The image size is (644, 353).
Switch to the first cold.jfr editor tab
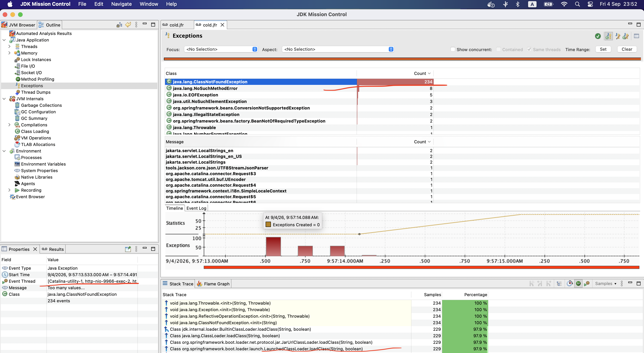[x=177, y=25]
